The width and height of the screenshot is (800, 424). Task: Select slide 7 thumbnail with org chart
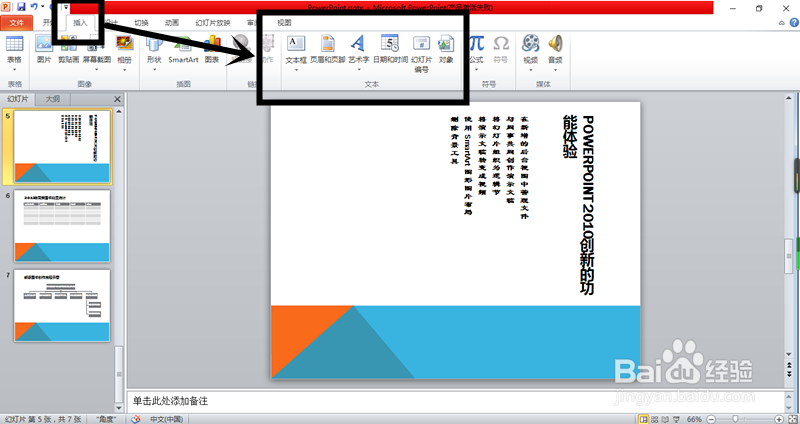62,306
